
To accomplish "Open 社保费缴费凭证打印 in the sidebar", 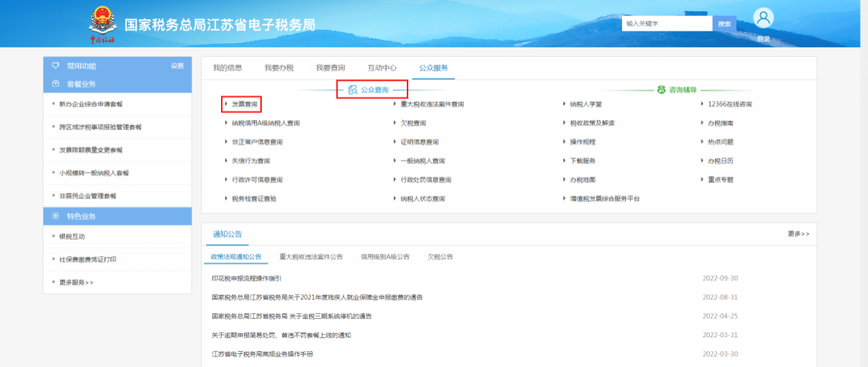I will click(88, 259).
